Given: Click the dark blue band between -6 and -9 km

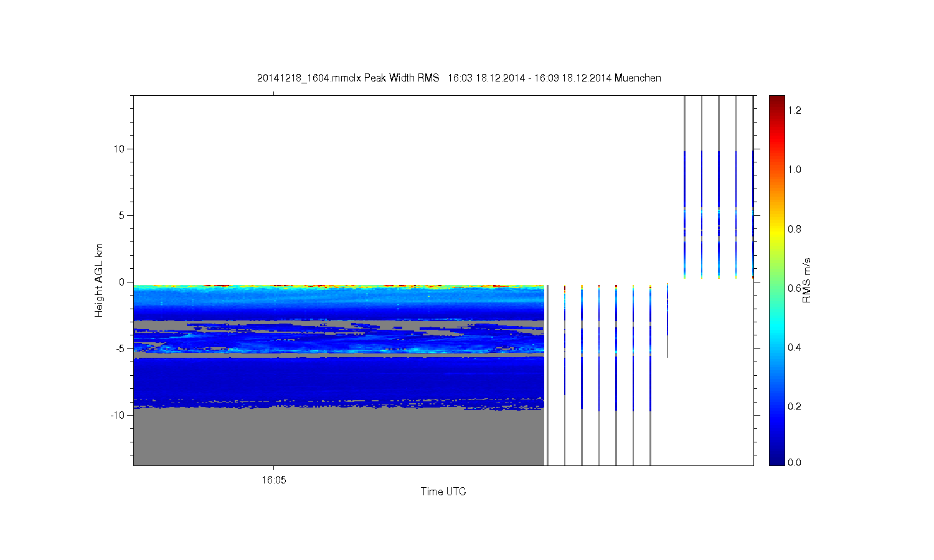Looking at the screenshot, I should pos(339,380).
